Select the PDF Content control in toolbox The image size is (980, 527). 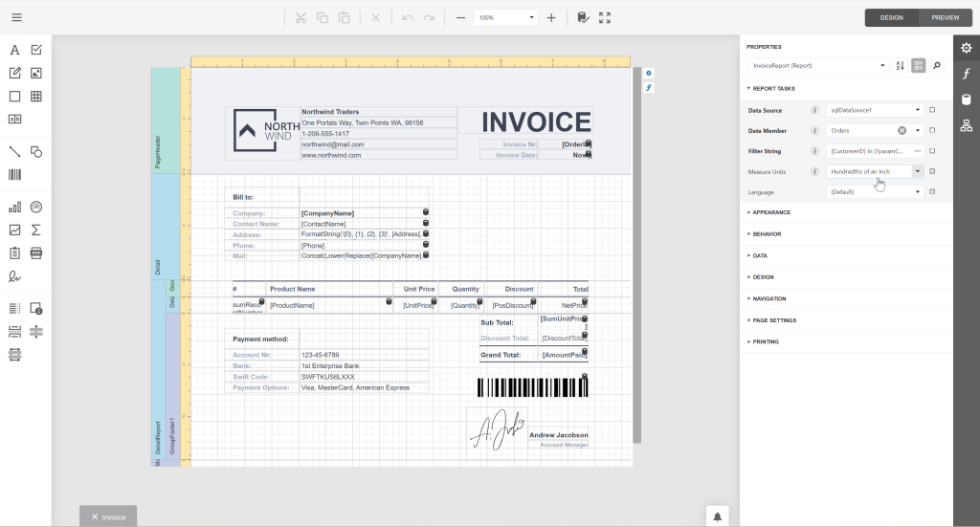pos(36,253)
